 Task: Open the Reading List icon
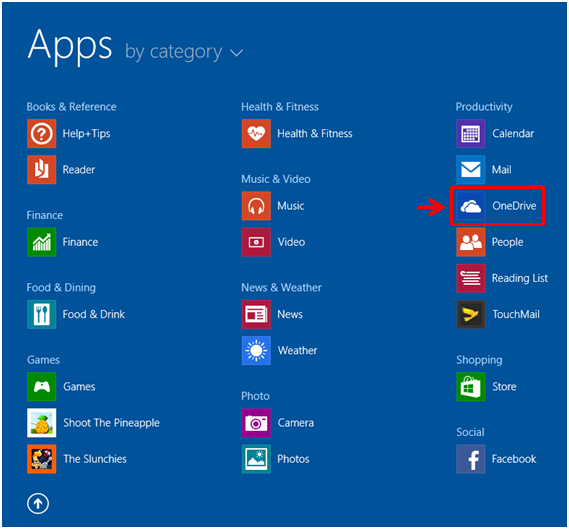coord(471,278)
